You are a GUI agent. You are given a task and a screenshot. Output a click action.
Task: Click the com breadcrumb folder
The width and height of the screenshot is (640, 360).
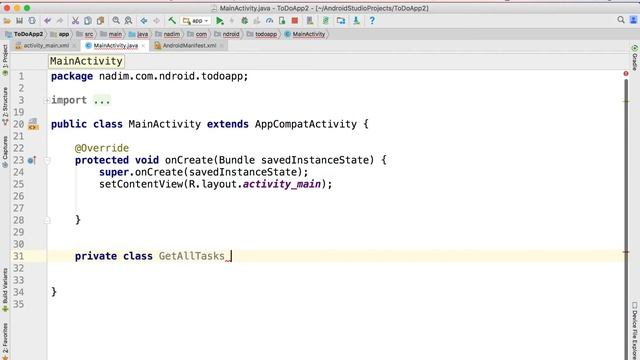click(197, 34)
